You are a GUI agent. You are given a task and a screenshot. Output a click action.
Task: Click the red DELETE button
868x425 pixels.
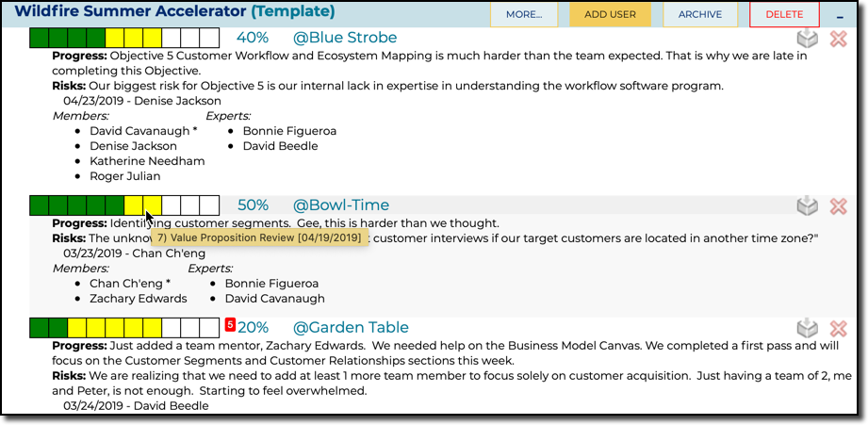coord(784,15)
